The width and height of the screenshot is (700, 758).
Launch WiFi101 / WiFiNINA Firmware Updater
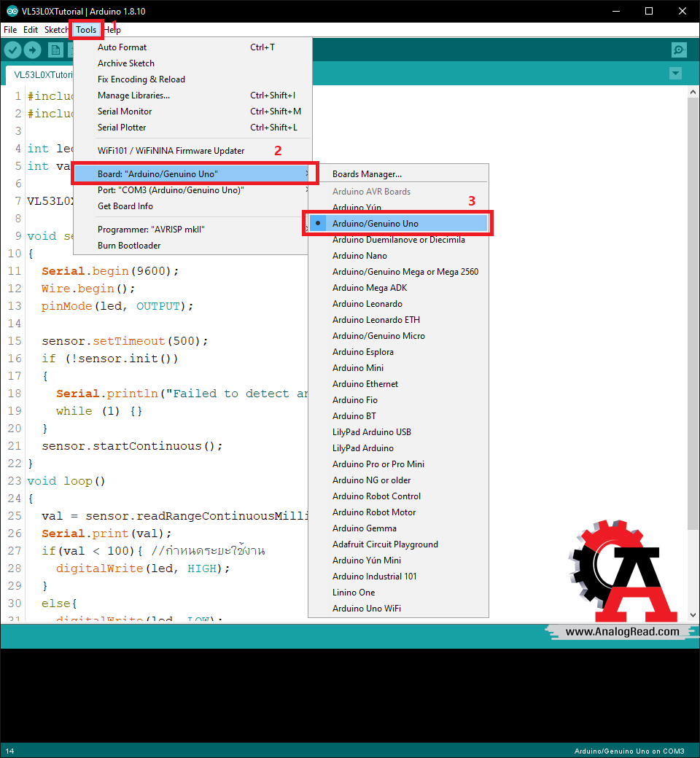(192, 150)
